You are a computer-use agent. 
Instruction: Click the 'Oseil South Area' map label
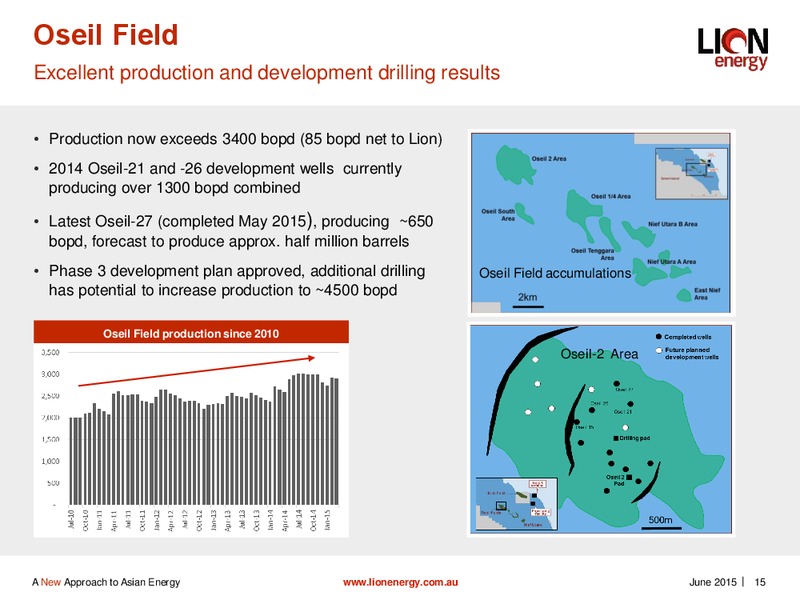click(498, 215)
